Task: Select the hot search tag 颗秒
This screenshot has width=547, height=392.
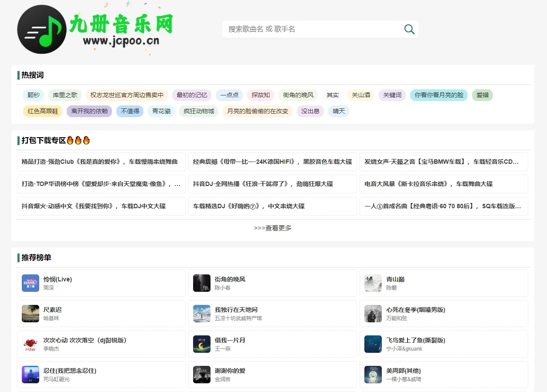Action: [33, 95]
